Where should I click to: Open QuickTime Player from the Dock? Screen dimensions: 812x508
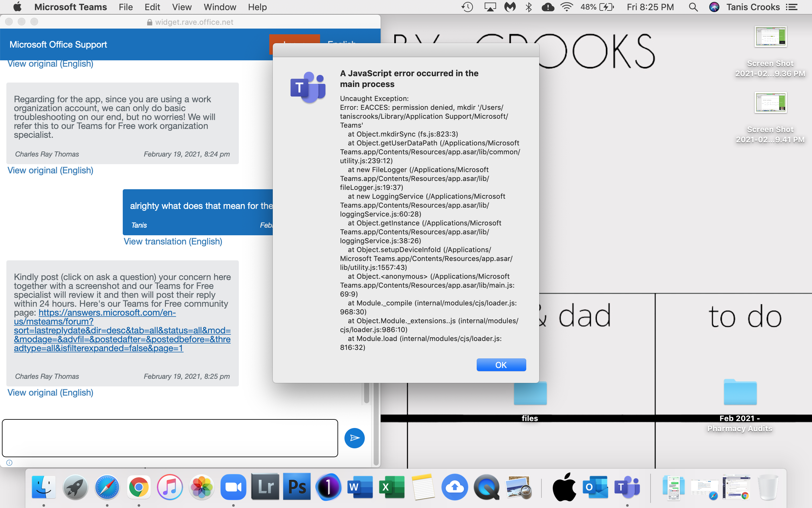(486, 487)
